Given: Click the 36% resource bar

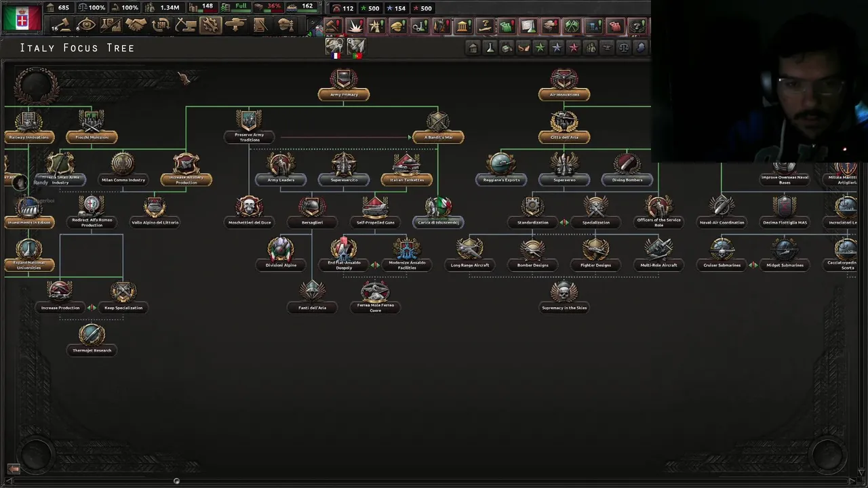Looking at the screenshot, I should [270, 7].
